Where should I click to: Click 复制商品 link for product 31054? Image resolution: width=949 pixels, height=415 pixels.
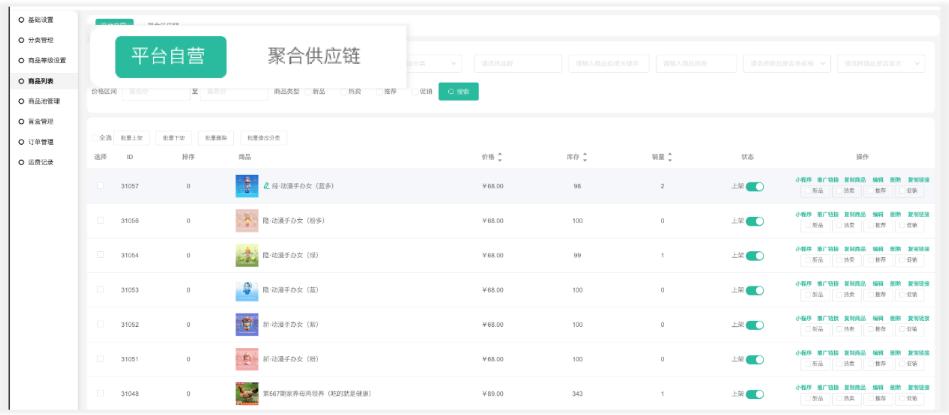855,249
